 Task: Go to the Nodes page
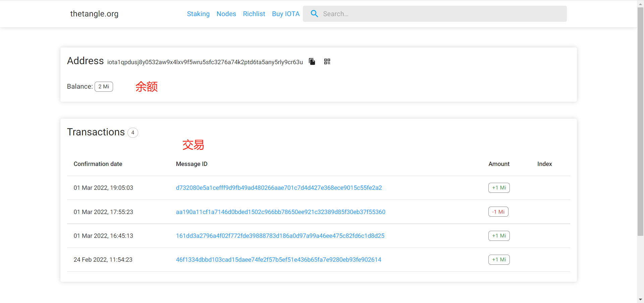(226, 14)
